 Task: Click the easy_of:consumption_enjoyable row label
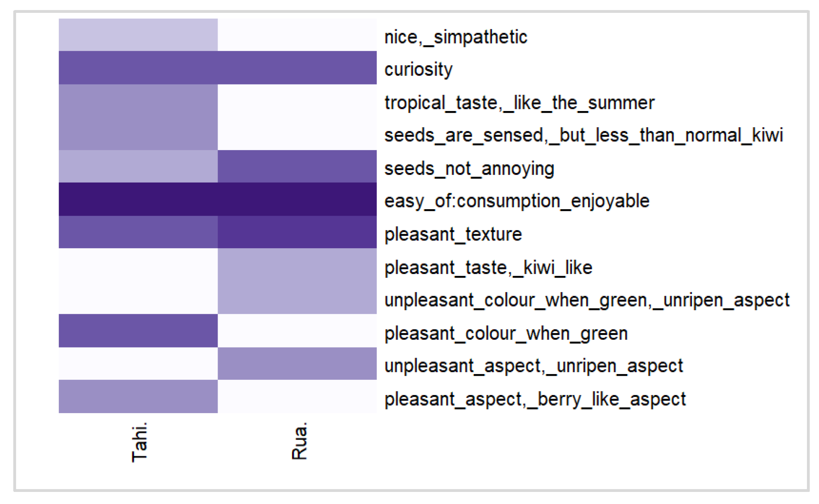[x=517, y=201]
